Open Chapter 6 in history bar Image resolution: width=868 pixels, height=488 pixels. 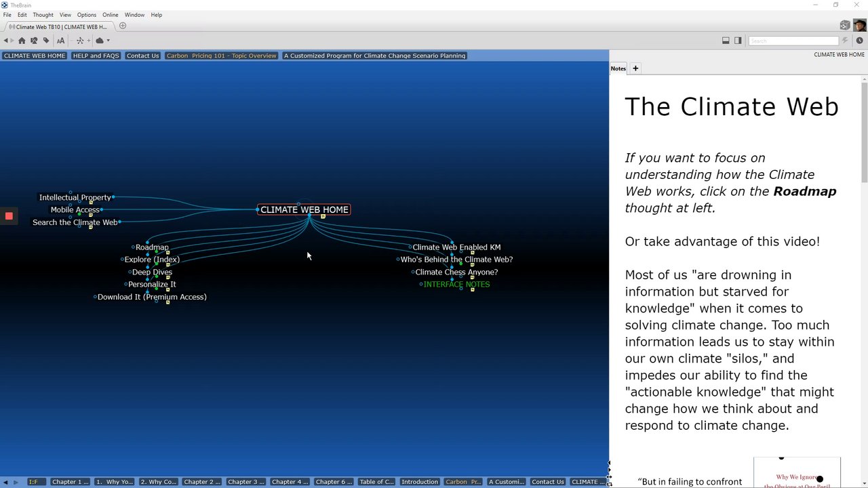coord(334,482)
